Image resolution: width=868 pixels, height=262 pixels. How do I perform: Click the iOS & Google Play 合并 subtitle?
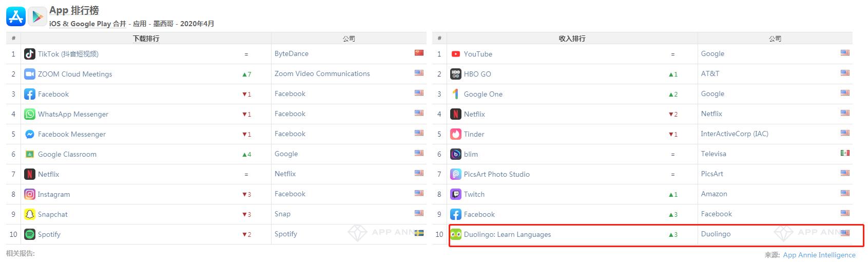(88, 24)
